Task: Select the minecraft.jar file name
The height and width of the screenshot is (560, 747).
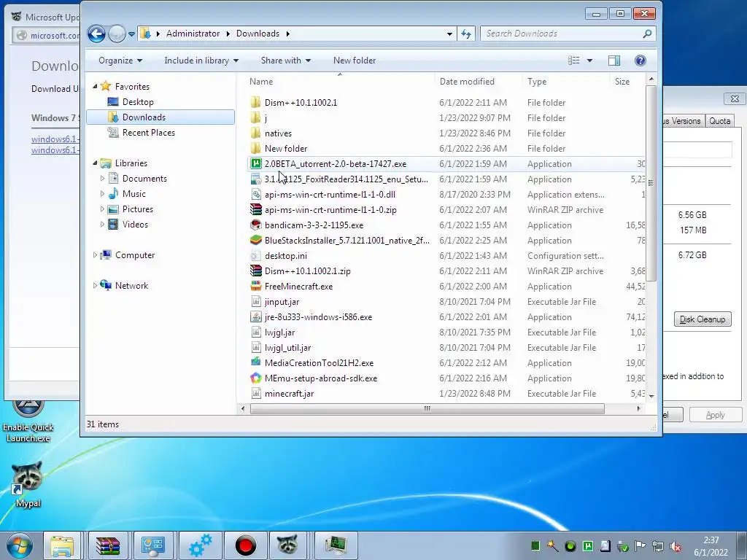Action: pyautogui.click(x=289, y=394)
